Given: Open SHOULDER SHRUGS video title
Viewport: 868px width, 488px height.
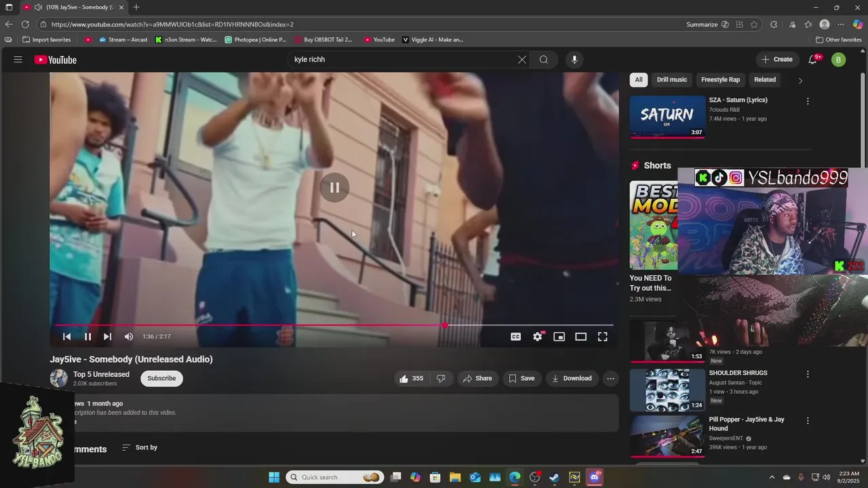Looking at the screenshot, I should point(738,373).
